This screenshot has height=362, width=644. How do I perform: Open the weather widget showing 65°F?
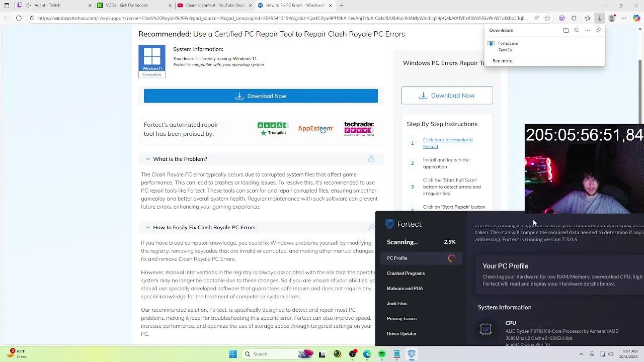point(16,353)
